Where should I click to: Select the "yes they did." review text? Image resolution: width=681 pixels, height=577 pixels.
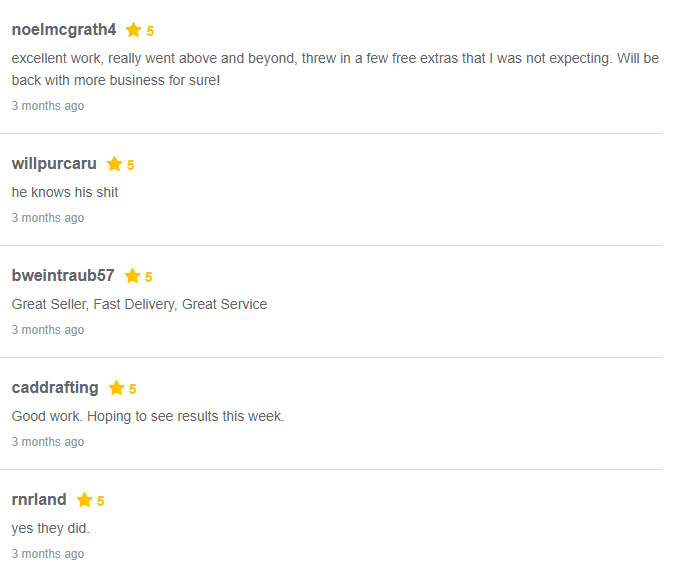[51, 528]
